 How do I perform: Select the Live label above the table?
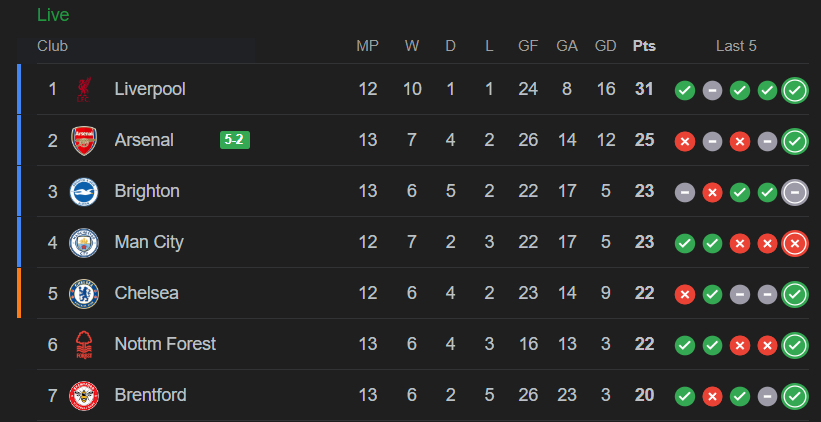[53, 15]
